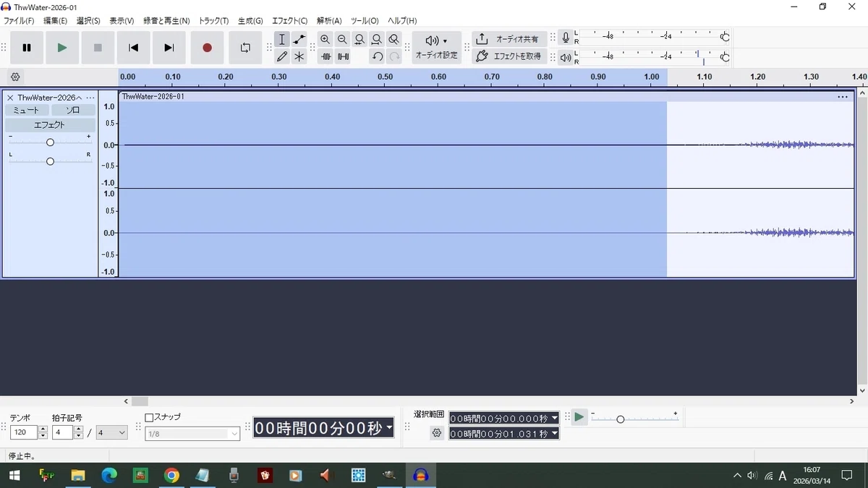Toggle ソロ on ThwWater track

click(73, 110)
